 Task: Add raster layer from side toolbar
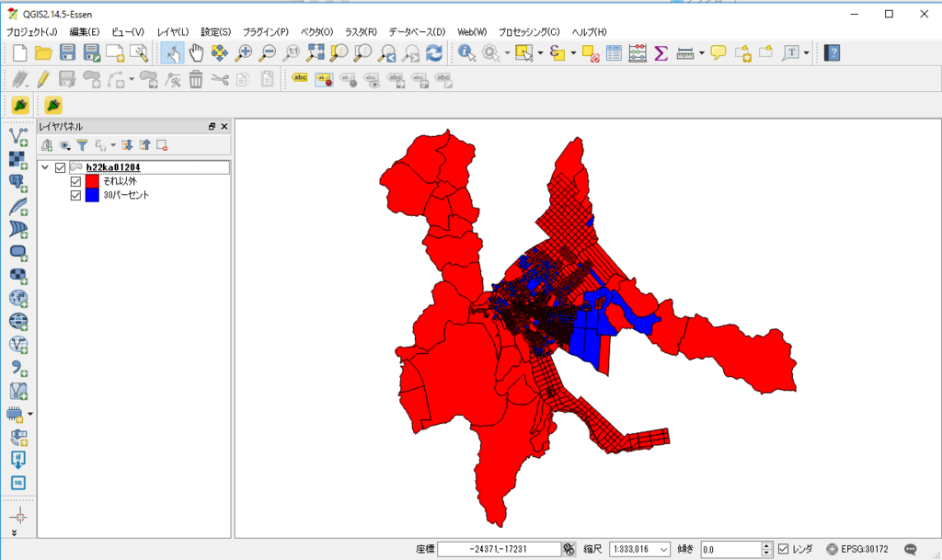tap(18, 160)
